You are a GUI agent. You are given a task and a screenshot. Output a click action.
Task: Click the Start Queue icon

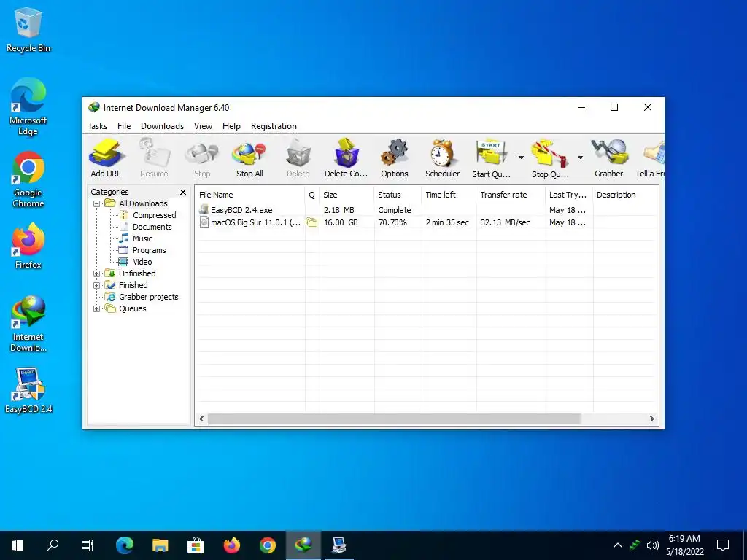click(491, 158)
